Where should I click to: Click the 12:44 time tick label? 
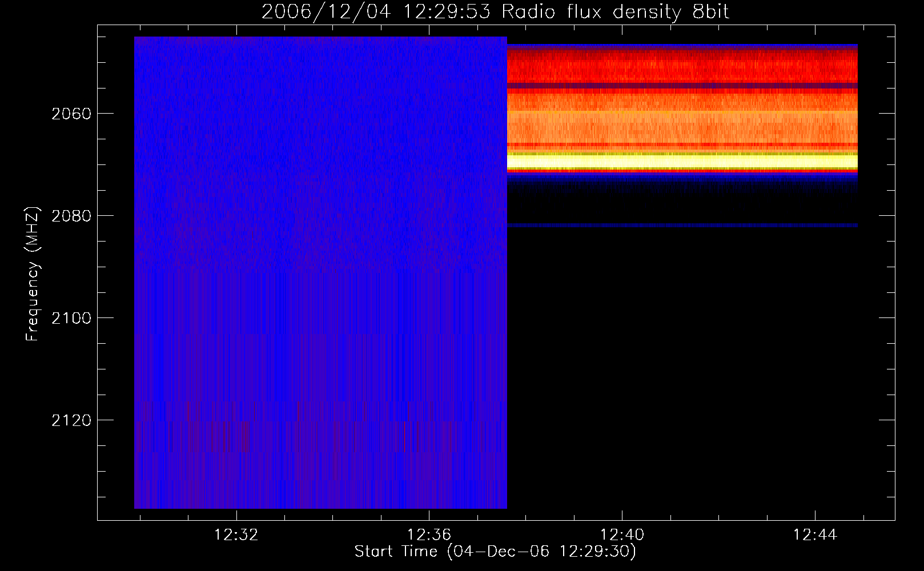815,534
